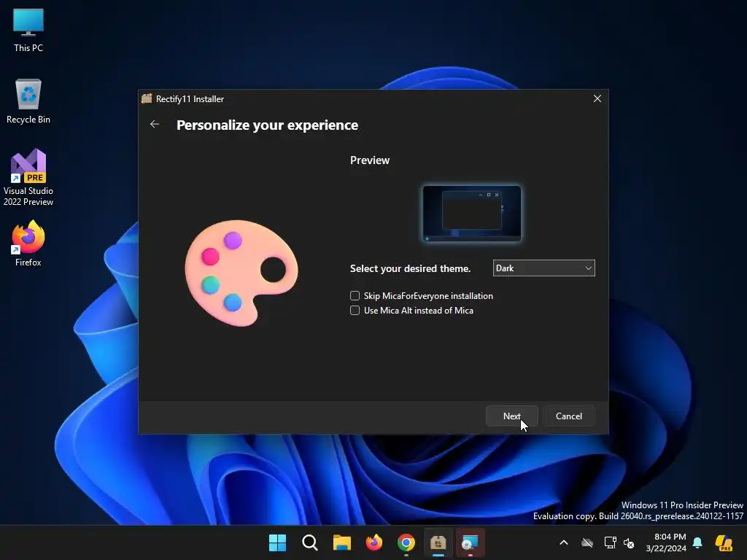Open This PC desktop icon

click(28, 31)
